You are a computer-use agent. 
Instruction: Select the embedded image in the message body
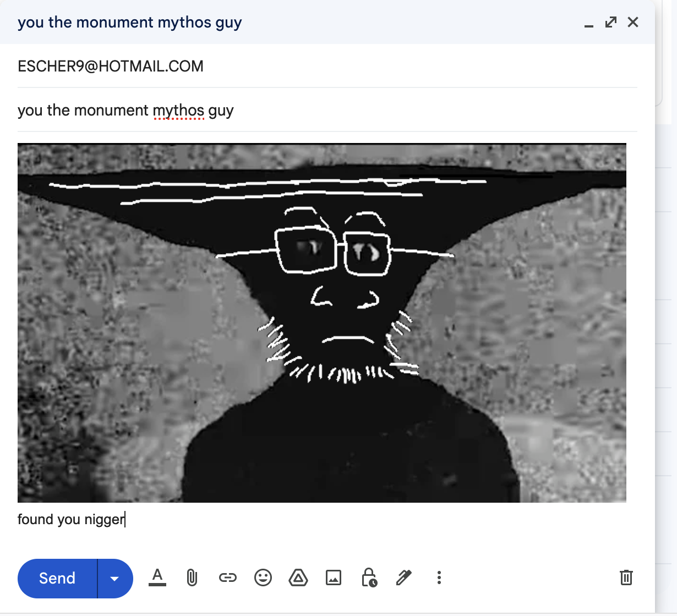coord(321,323)
